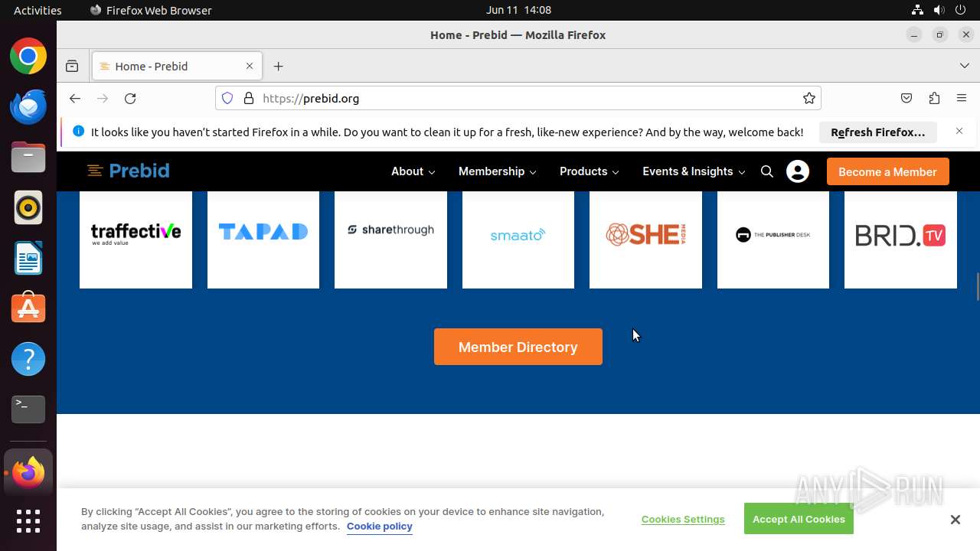This screenshot has height=551, width=980.
Task: Open system network status icon
Action: pyautogui.click(x=917, y=10)
